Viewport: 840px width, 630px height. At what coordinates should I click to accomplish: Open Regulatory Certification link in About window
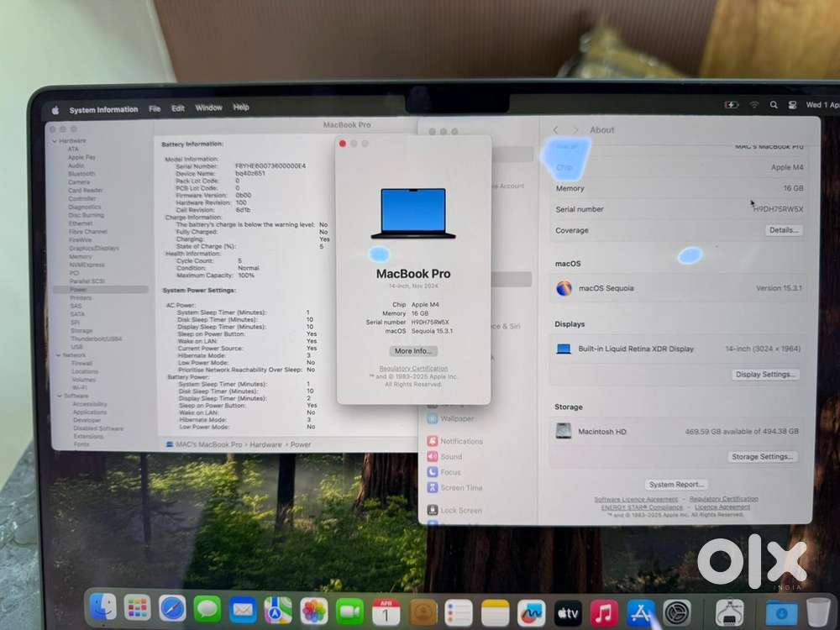413,369
